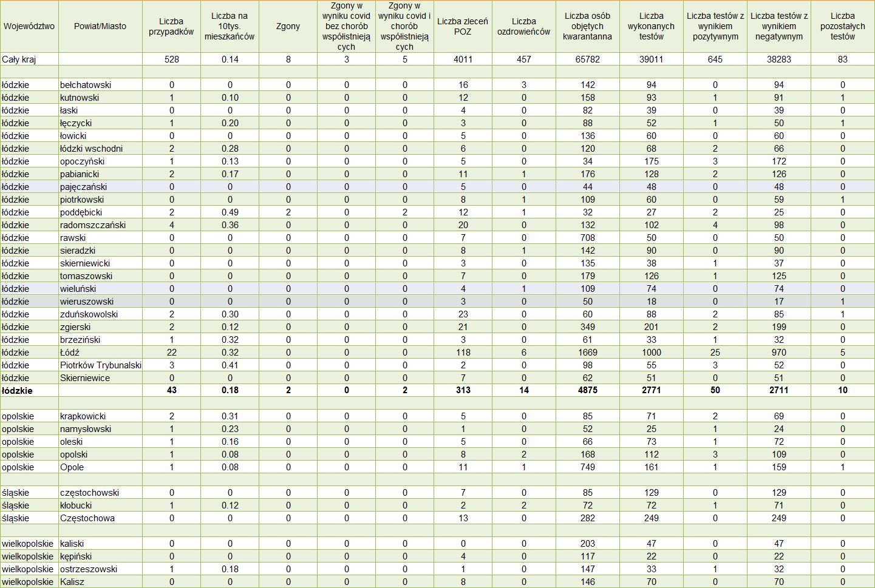The image size is (875, 588).
Task: Select the rawski quarantine value 708
Action: click(x=587, y=238)
